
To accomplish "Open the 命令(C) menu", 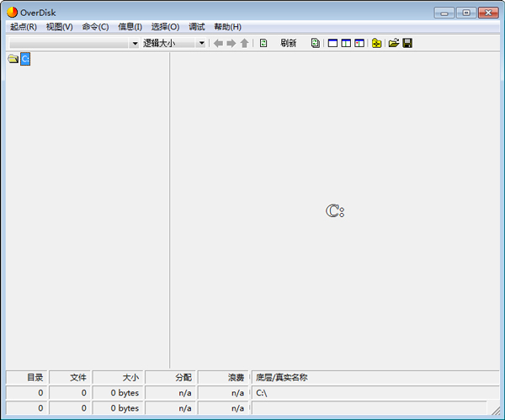I will [x=95, y=27].
